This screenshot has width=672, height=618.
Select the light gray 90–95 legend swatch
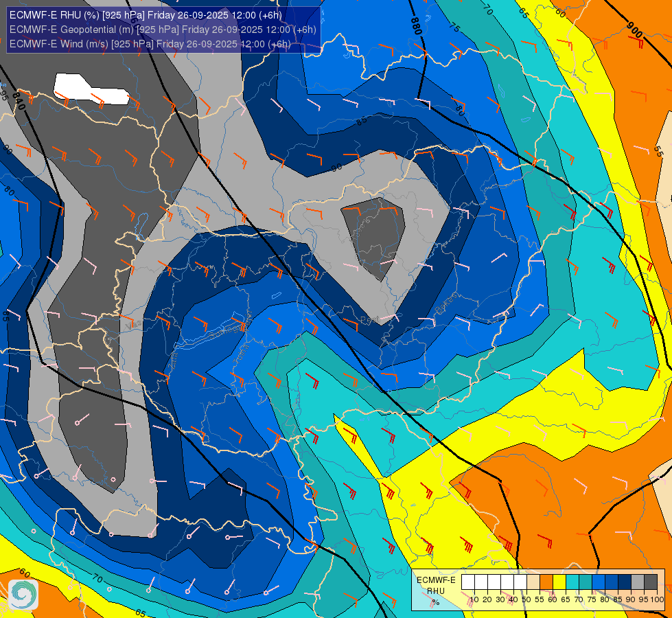pyautogui.click(x=638, y=582)
